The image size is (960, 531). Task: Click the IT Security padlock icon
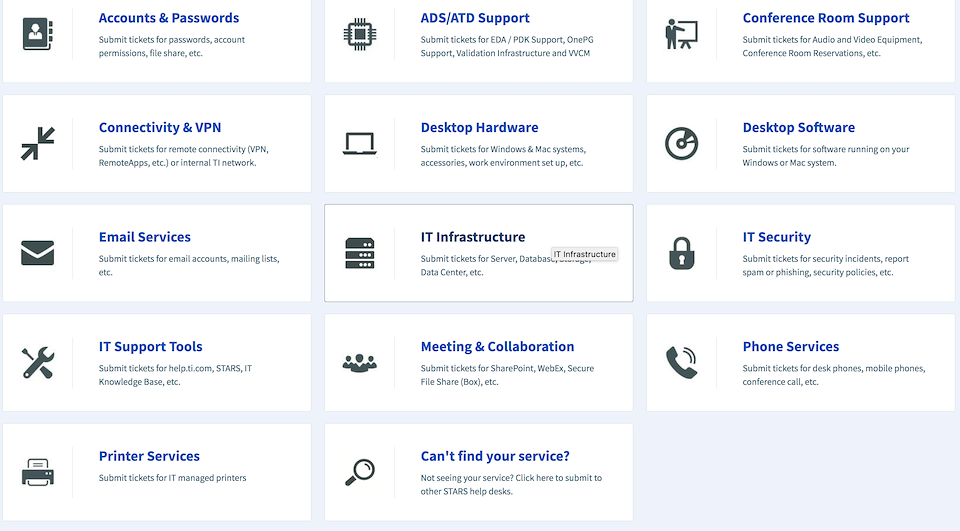tap(681, 253)
